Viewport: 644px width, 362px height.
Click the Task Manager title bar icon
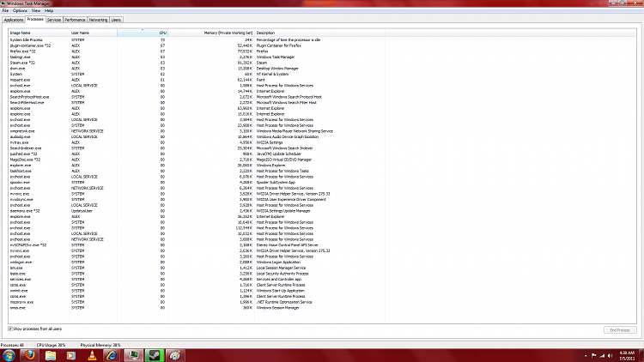tap(3, 3)
